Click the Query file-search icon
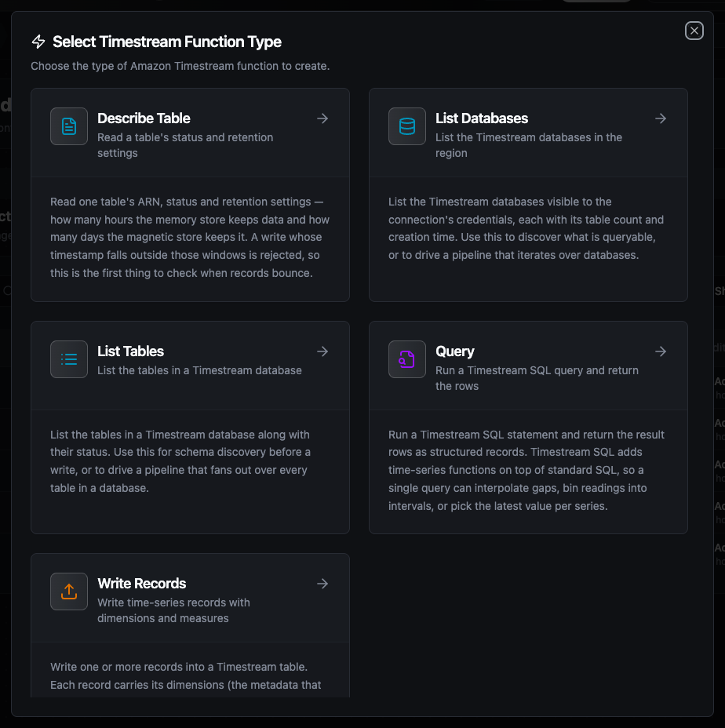Screen dimensions: 725x728 (407, 359)
